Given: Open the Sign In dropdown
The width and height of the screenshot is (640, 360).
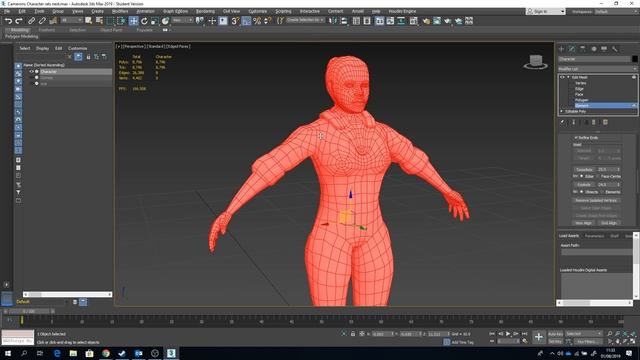Looking at the screenshot, I should point(546,11).
